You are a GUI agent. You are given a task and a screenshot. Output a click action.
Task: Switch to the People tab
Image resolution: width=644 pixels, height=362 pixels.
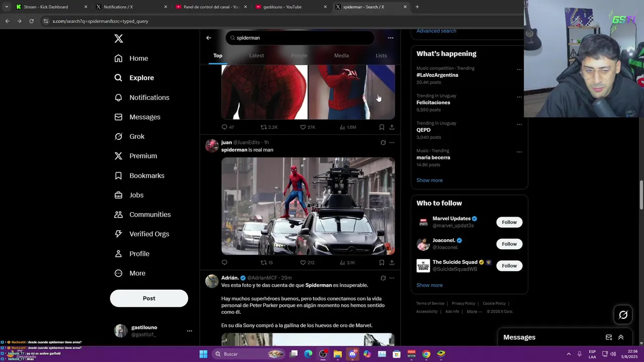[x=299, y=55]
